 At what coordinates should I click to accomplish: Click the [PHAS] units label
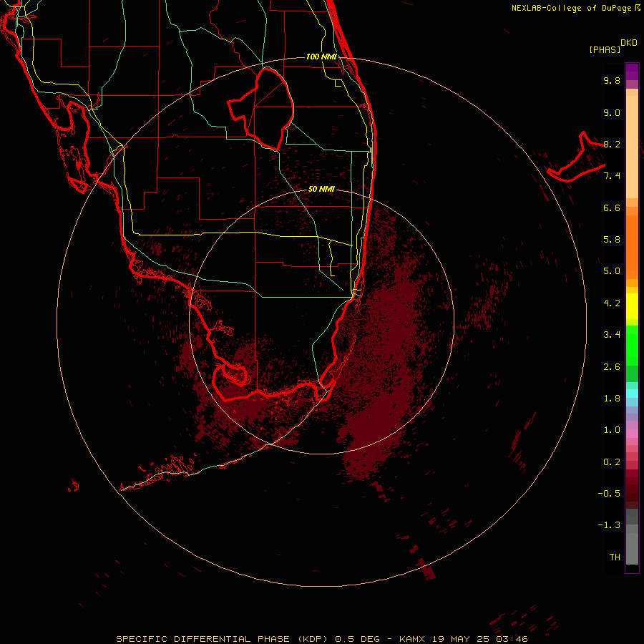(605, 49)
